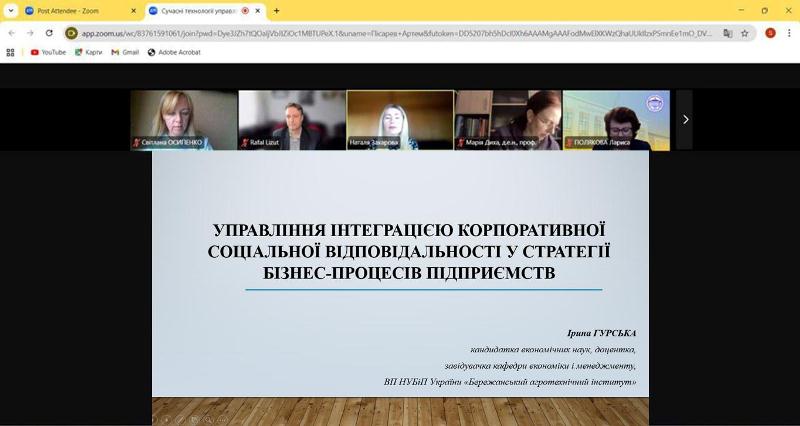Open the Chrome three-dot menu

(789, 33)
